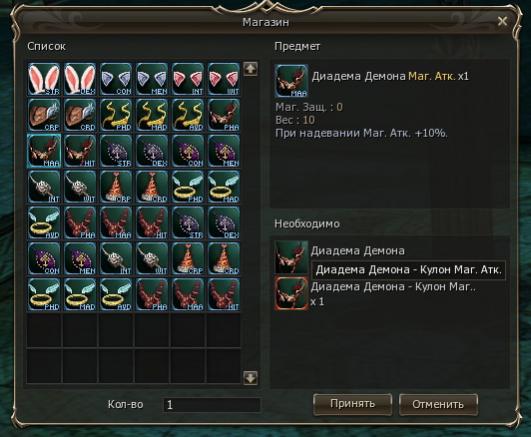Select the brown feathered hat CRD item
Viewport: 531px width, 437px height.
pos(80,115)
